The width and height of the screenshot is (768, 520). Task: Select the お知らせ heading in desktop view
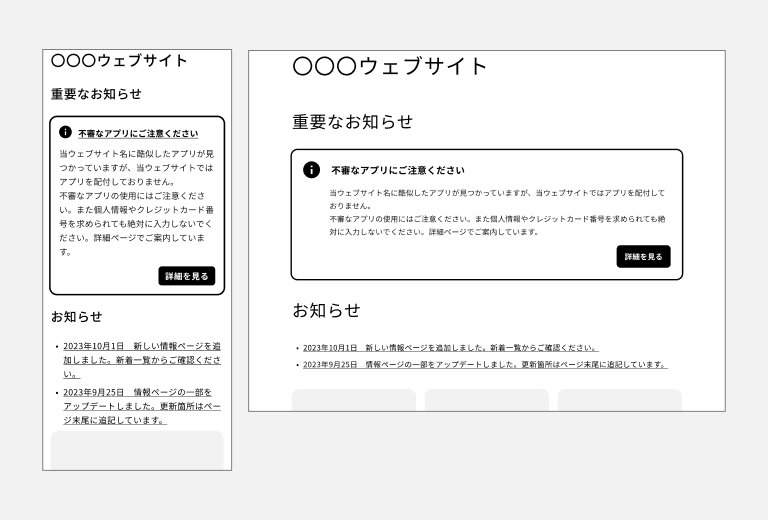coord(326,311)
